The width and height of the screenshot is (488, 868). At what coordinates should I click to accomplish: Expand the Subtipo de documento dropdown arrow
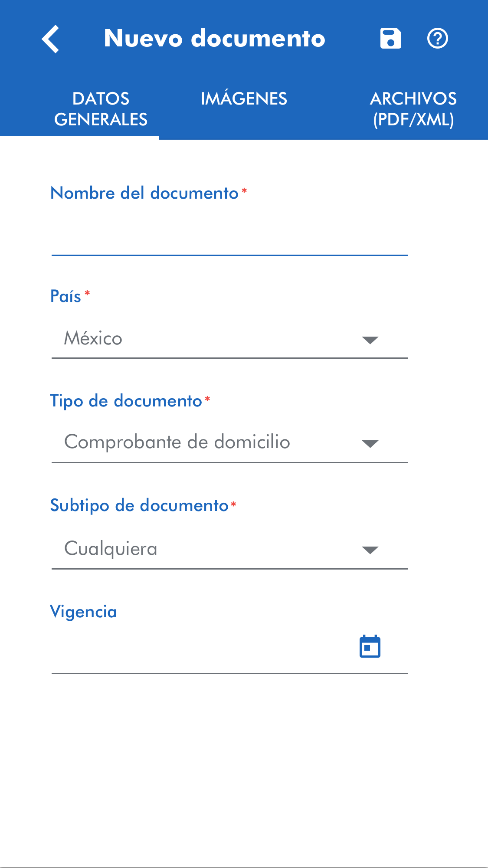click(370, 550)
